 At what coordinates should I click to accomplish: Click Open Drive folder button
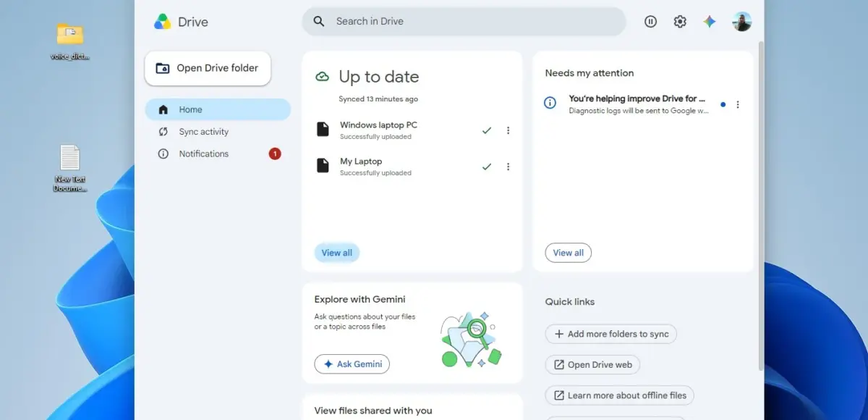coord(208,68)
